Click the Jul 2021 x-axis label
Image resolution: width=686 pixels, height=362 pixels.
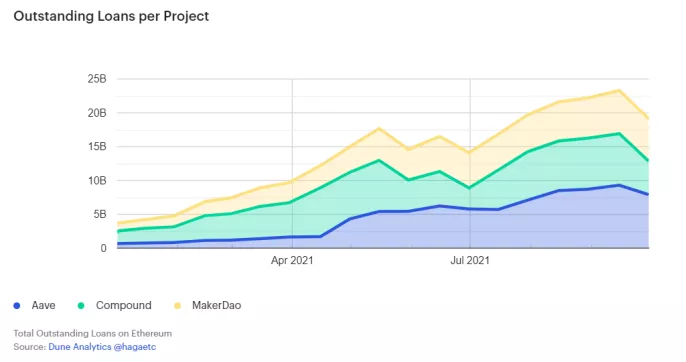(x=470, y=260)
